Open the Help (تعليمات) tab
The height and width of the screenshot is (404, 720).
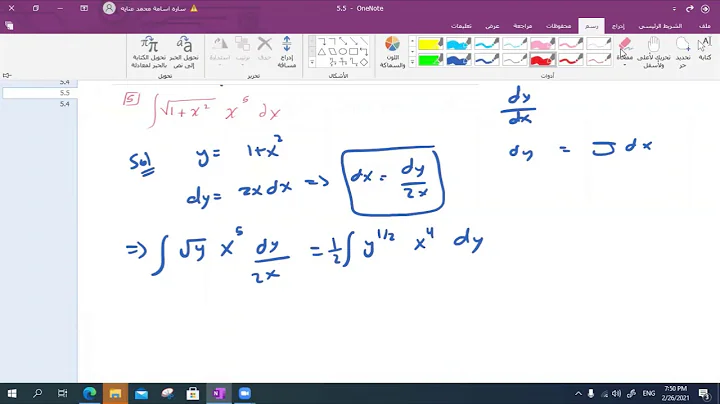tap(461, 26)
